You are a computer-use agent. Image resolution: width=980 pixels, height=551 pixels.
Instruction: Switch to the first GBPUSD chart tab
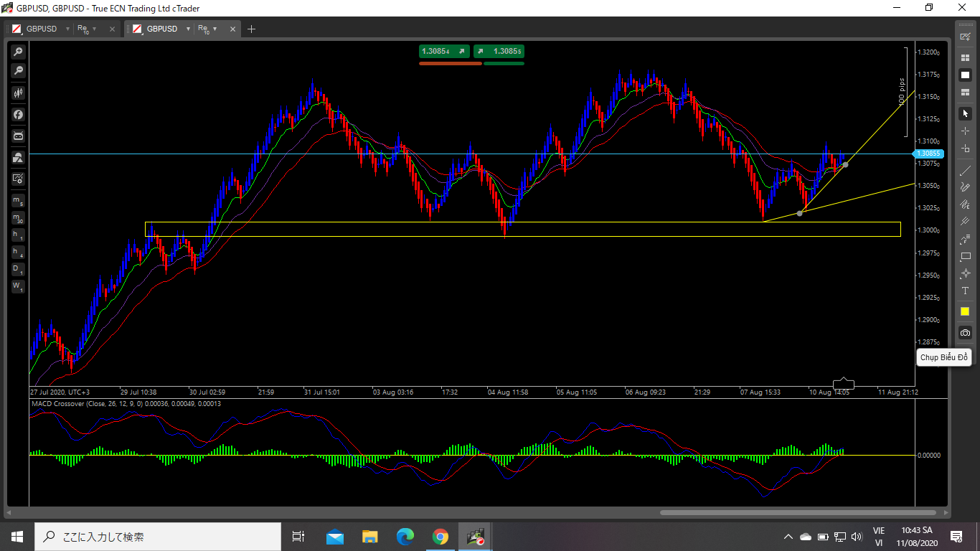(42, 29)
